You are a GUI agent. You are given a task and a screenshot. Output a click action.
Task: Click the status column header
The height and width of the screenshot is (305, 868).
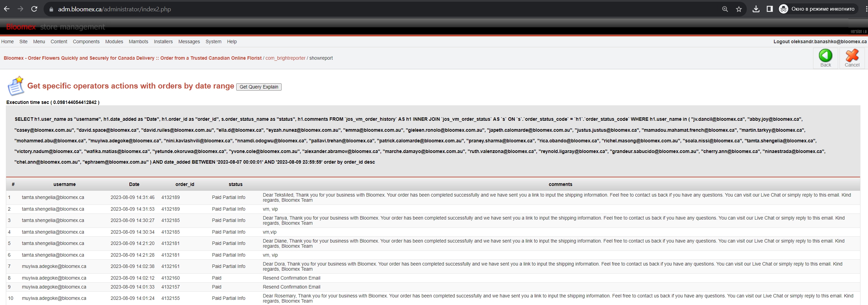tap(236, 184)
